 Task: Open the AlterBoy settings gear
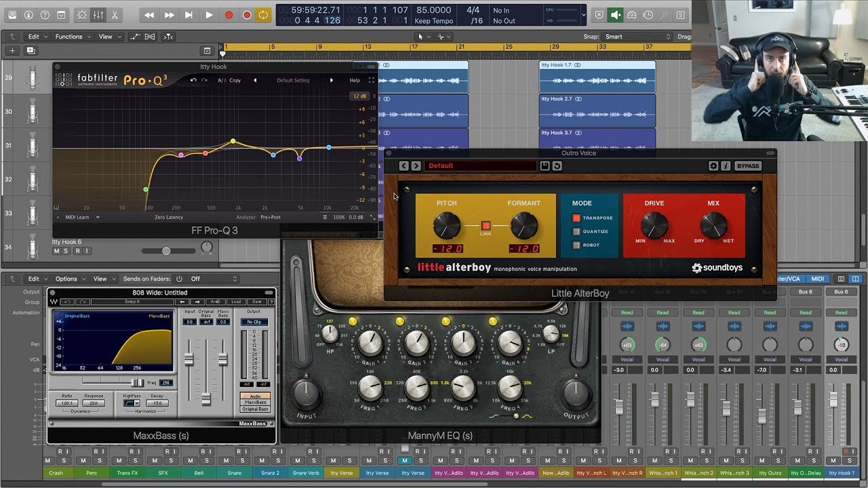(x=713, y=165)
